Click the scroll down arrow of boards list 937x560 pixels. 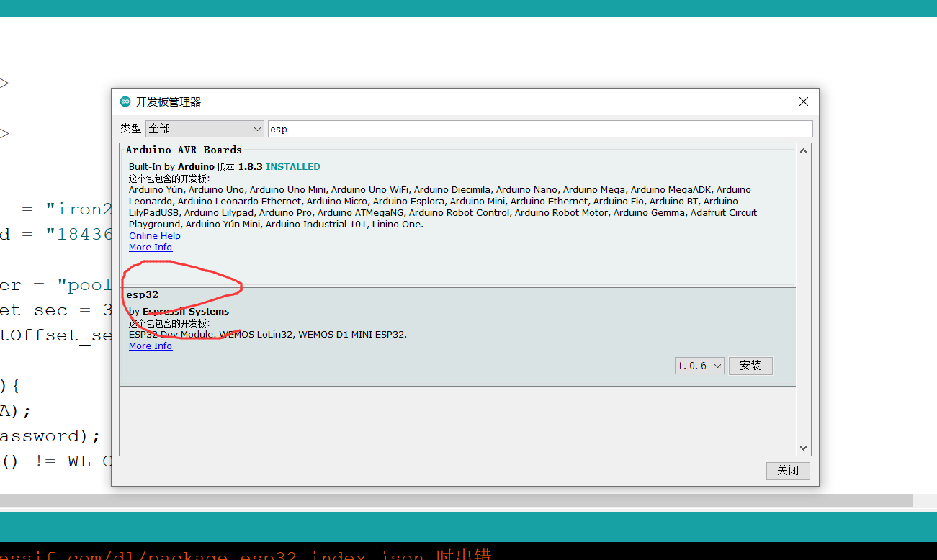click(x=804, y=448)
